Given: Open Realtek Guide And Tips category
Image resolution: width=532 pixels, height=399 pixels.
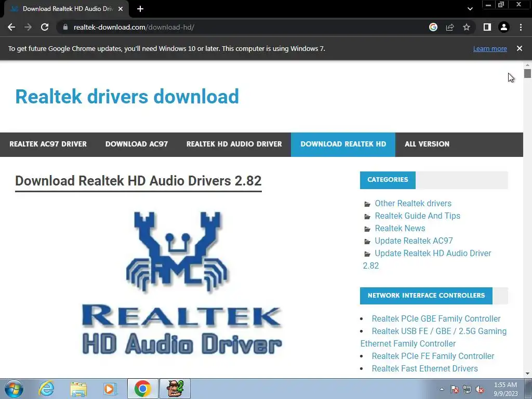Looking at the screenshot, I should [417, 216].
